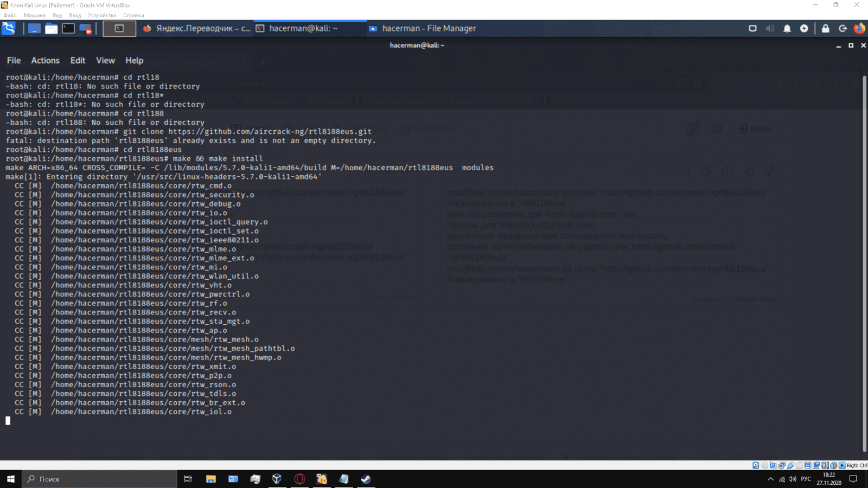Screen dimensions: 868x488
Task: Click the terminal vertical scrollbar
Action: 864,263
